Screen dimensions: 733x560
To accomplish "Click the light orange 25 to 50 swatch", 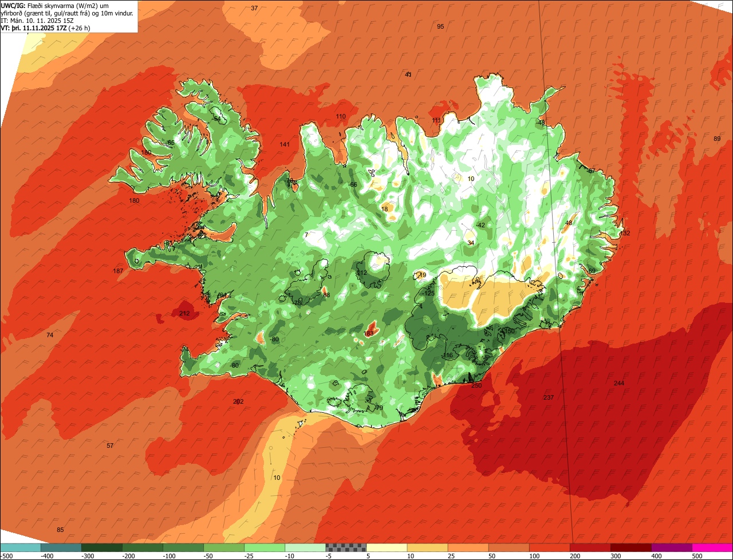I will (467, 547).
